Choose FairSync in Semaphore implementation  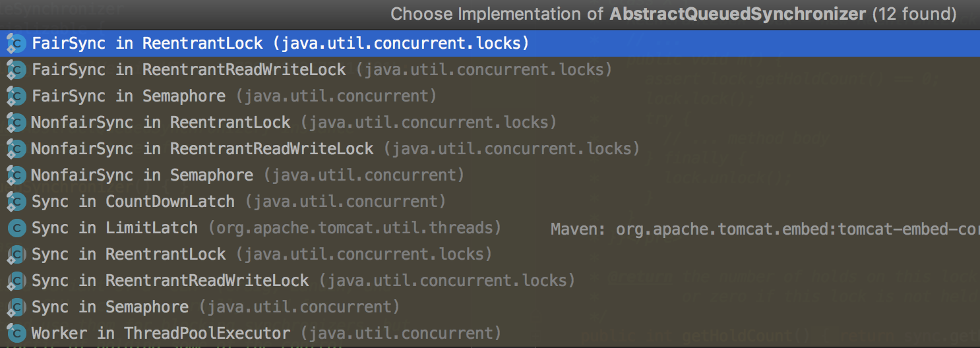click(490, 96)
